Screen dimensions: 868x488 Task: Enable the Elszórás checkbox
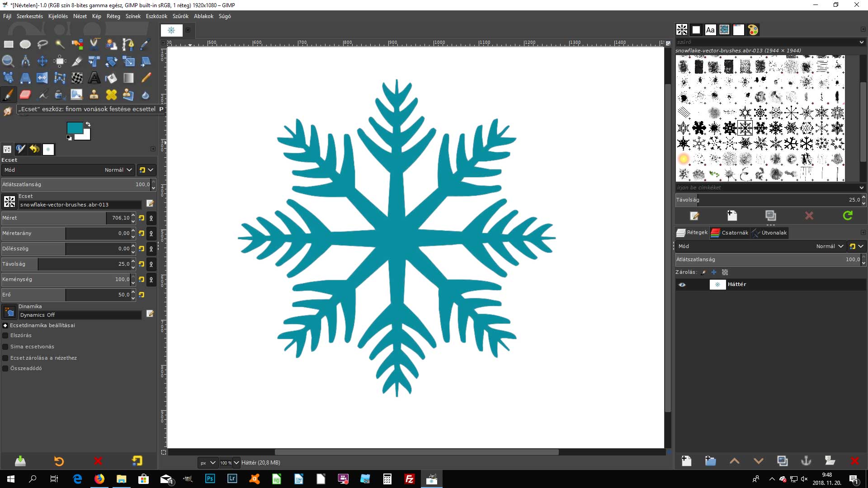tap(6, 335)
